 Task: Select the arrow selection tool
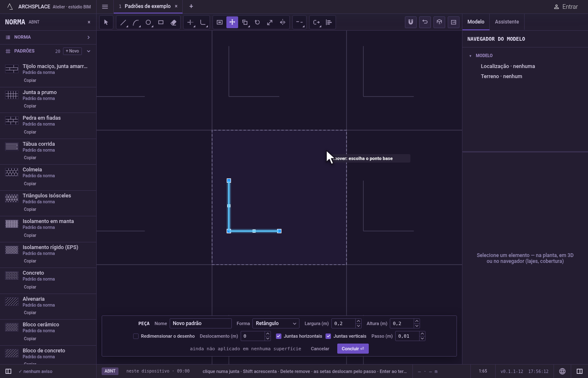click(x=106, y=22)
